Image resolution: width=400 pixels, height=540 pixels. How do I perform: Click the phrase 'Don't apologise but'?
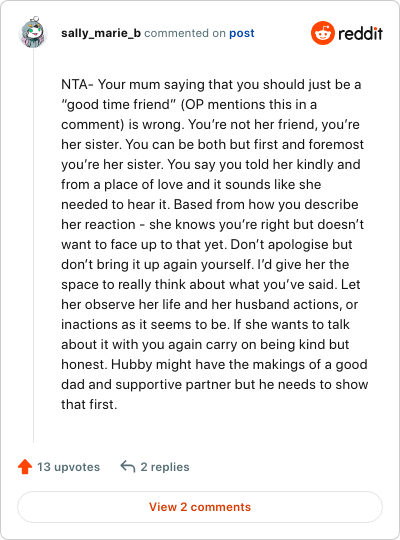(x=291, y=245)
